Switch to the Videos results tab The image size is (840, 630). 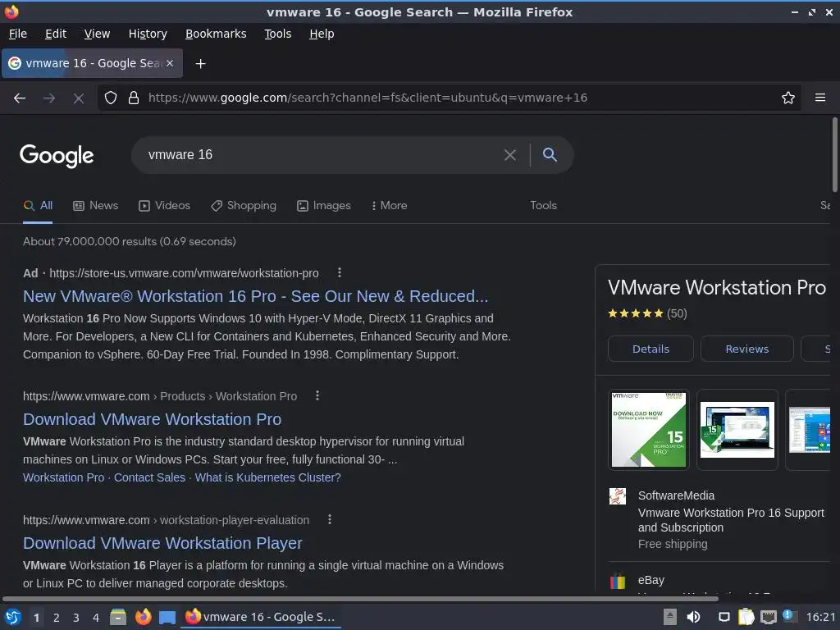pos(164,206)
